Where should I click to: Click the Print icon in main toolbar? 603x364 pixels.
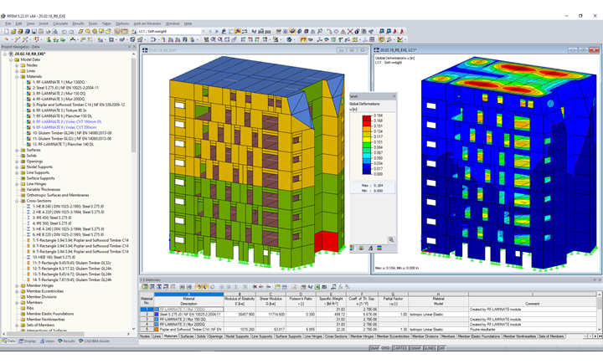click(48, 31)
